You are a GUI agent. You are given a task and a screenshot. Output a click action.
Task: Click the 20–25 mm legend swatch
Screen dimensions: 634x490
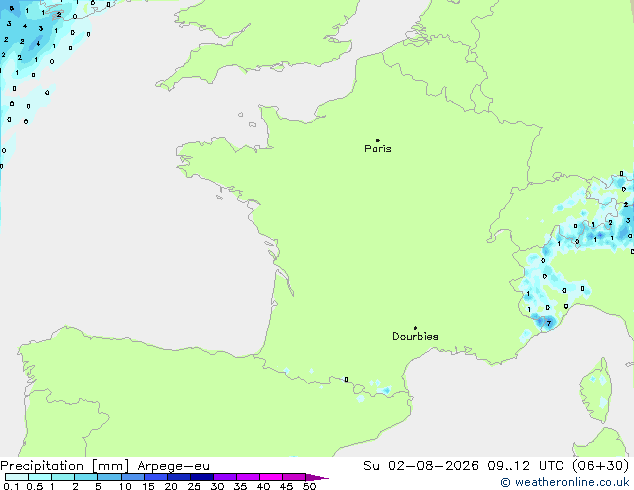tap(179, 477)
